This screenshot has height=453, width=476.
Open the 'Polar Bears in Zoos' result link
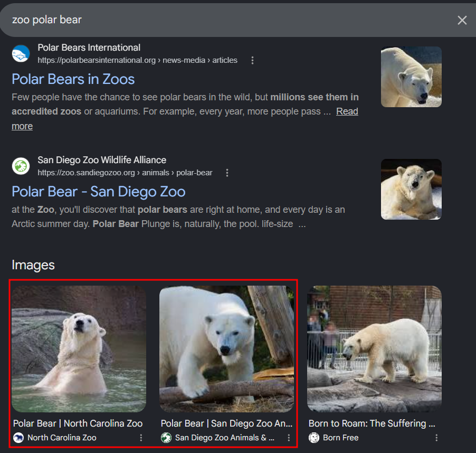coord(73,79)
